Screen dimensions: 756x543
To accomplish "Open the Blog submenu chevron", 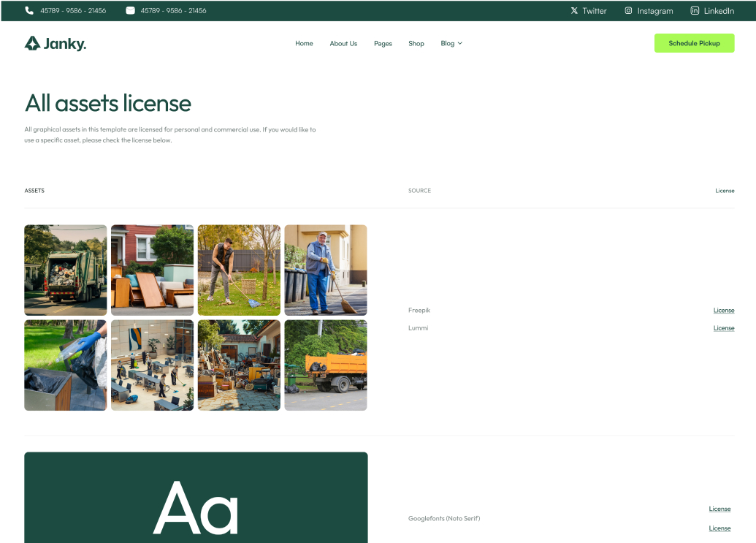I will (x=461, y=43).
